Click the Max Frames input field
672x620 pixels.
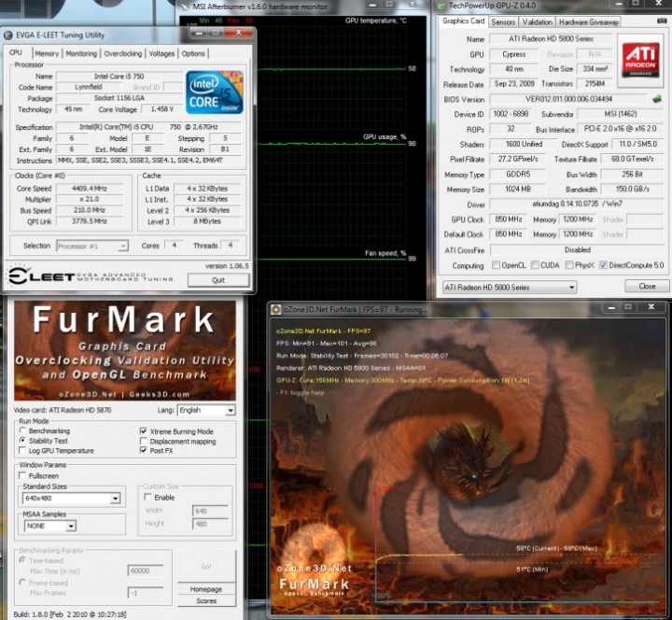pyautogui.click(x=146, y=593)
